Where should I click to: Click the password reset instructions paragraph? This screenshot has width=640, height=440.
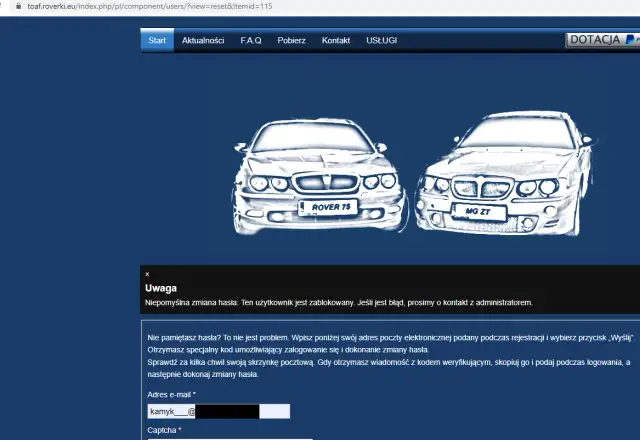click(390, 356)
